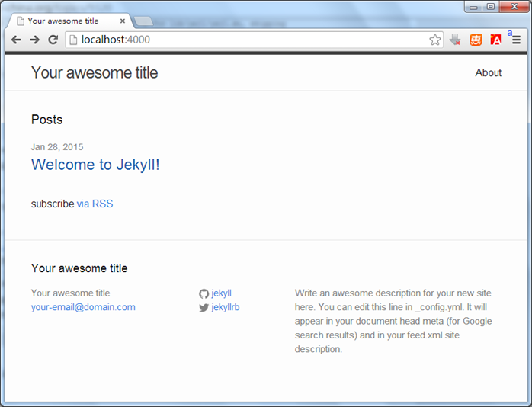Click the browser back arrow
Image resolution: width=532 pixels, height=407 pixels.
16,40
